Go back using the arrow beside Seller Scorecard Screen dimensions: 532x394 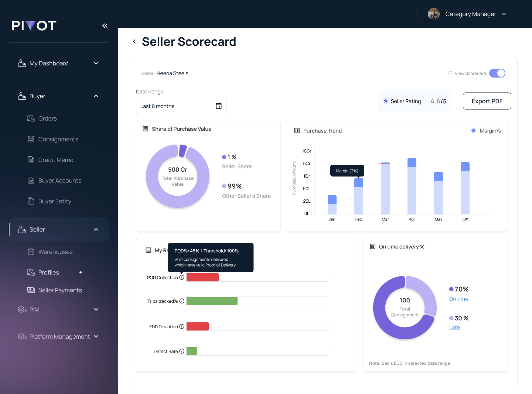134,41
